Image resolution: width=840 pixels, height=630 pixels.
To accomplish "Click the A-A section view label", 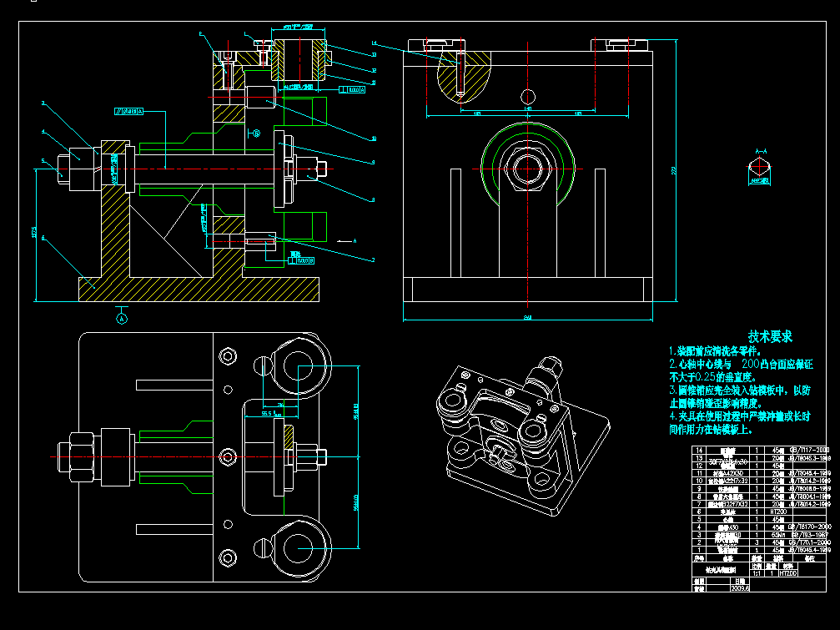I will coord(761,152).
